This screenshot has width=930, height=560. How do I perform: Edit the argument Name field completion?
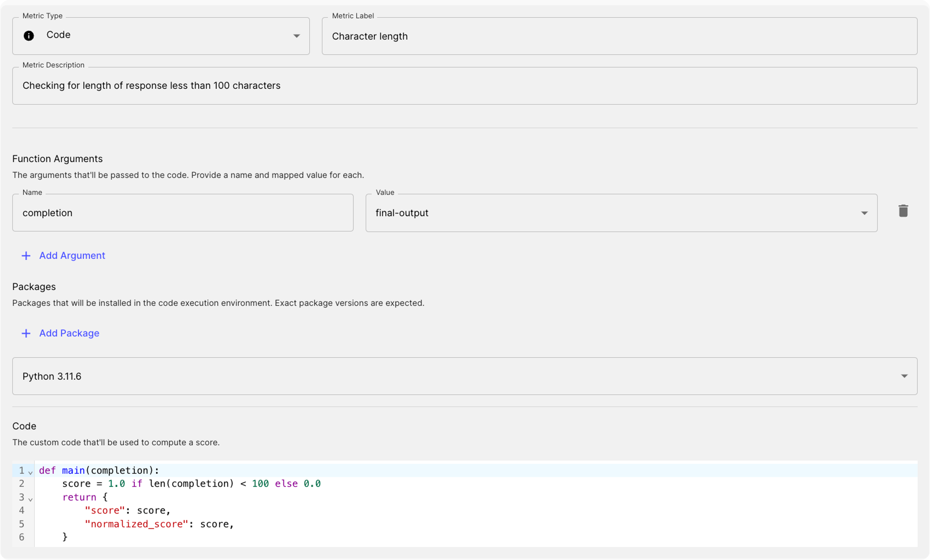pyautogui.click(x=182, y=213)
